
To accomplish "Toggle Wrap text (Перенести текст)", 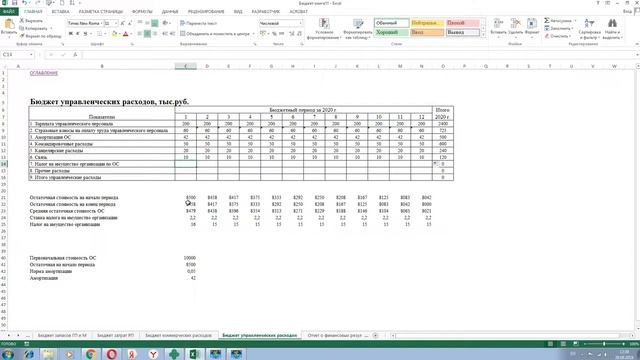I will click(198, 23).
